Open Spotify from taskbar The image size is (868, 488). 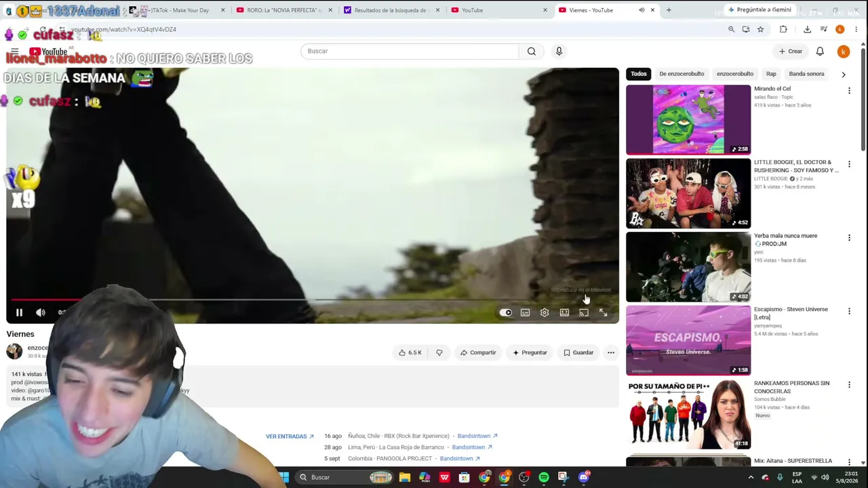coord(544,477)
